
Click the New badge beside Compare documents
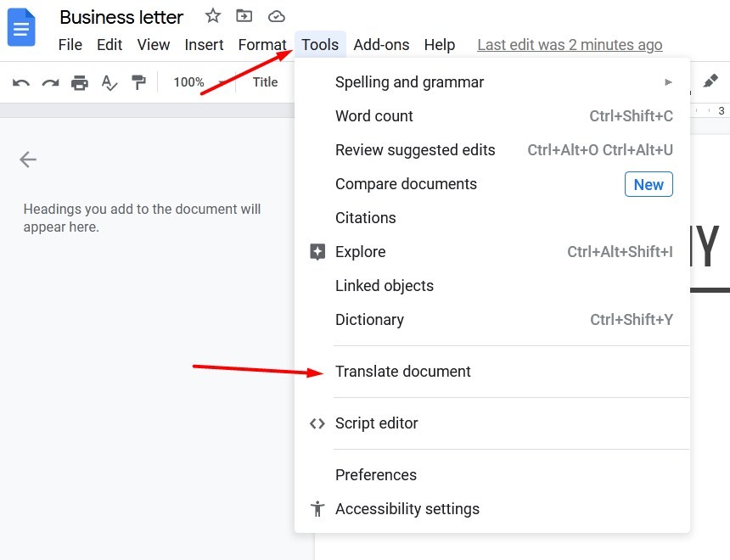tap(649, 184)
